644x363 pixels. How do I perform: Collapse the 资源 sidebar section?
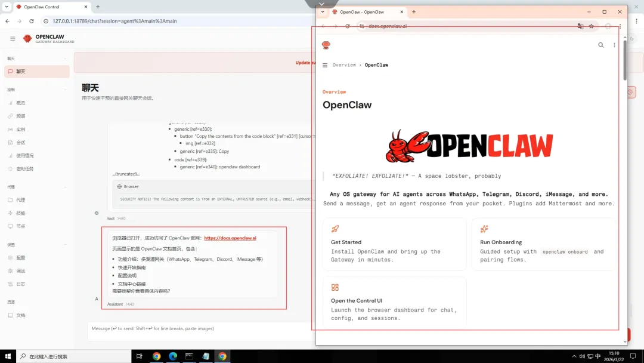click(x=37, y=302)
